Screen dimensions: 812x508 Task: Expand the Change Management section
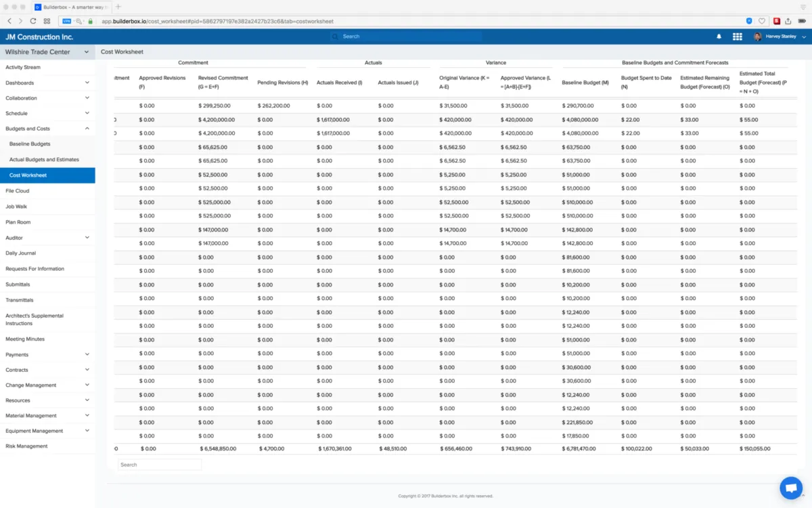coord(87,385)
